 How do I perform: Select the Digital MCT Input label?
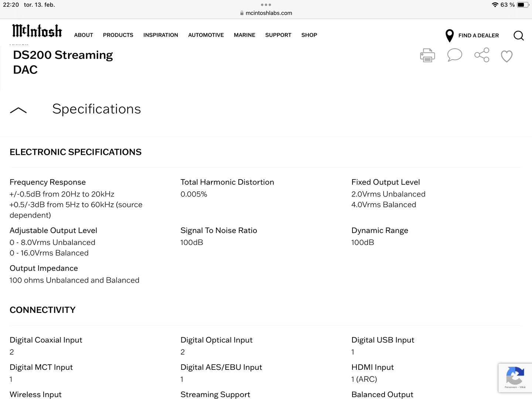click(x=41, y=367)
